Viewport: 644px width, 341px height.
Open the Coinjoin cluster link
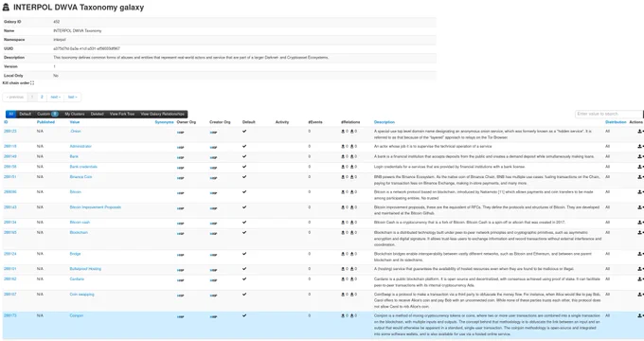[x=77, y=315]
